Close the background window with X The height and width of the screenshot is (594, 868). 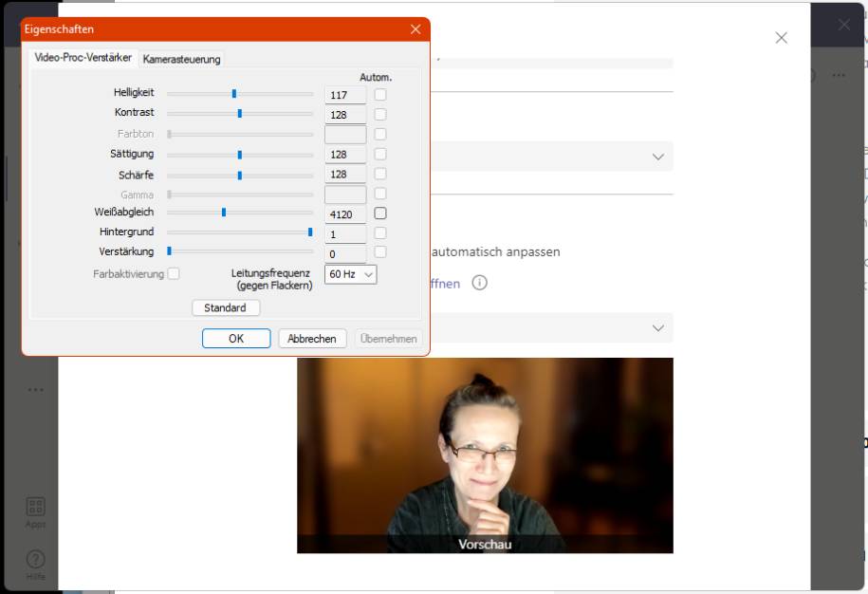[x=843, y=25]
